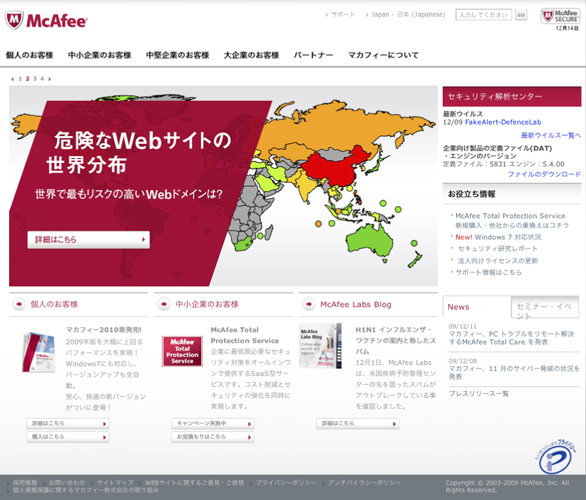Open the 個人のお客様 section heading

(54, 304)
